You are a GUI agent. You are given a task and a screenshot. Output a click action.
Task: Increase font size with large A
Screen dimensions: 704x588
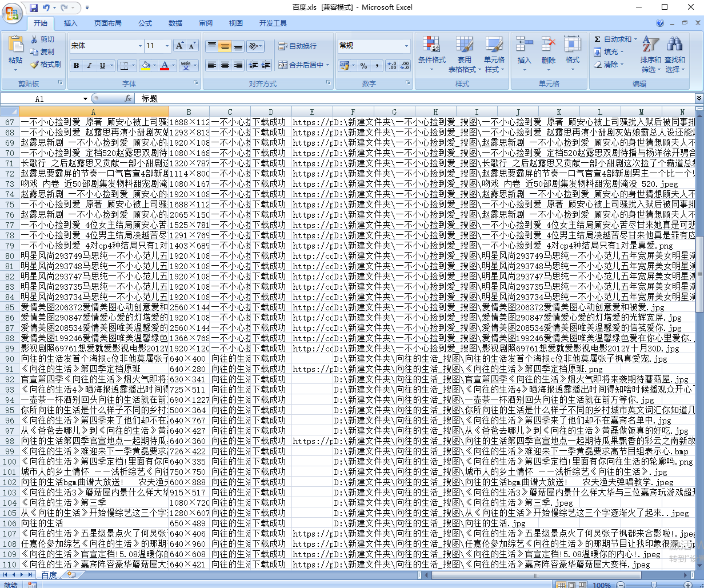[179, 46]
